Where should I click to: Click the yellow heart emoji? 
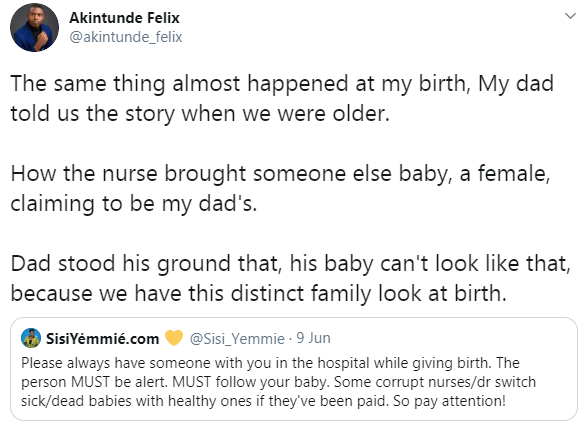173,338
